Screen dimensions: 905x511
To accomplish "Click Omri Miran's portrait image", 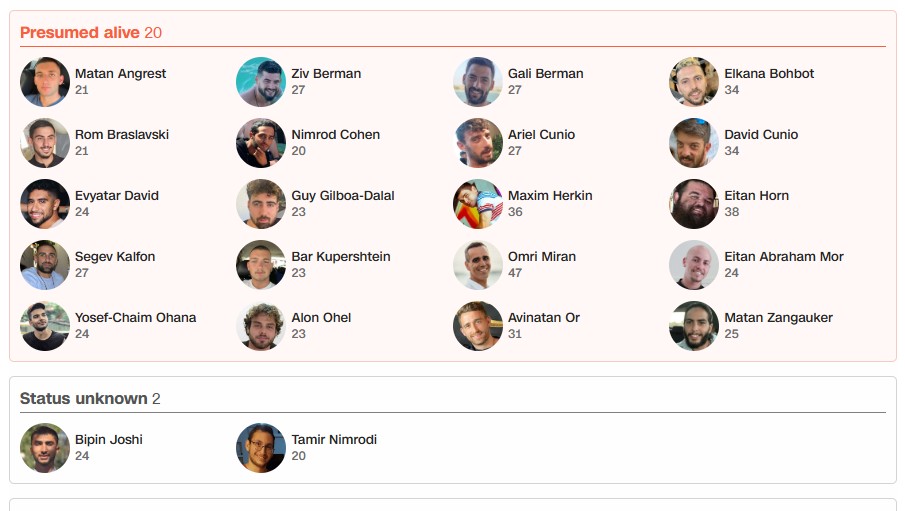I will (478, 265).
